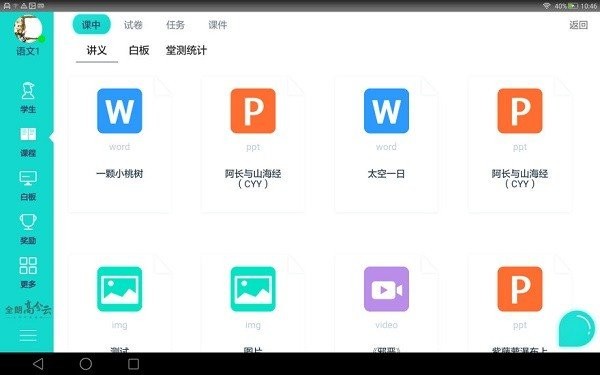Viewport: 600px width, 375px height.
Task: Open the 一颗小桃树 Word document icon
Action: [119, 111]
